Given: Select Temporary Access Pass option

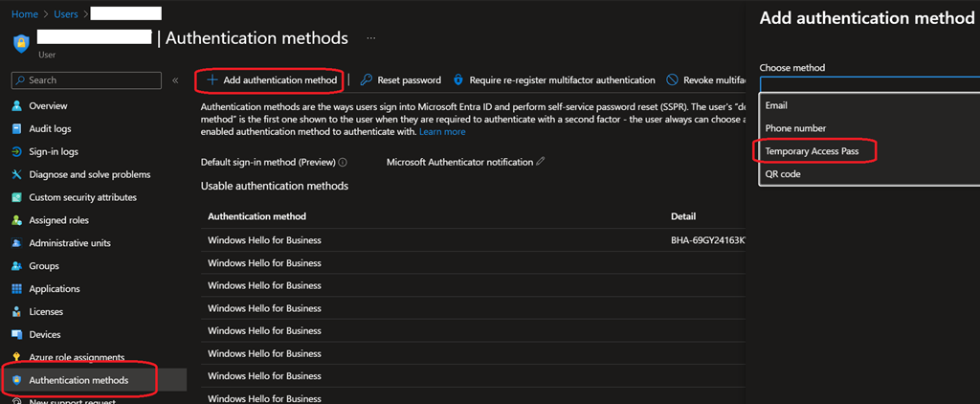Looking at the screenshot, I should point(812,151).
